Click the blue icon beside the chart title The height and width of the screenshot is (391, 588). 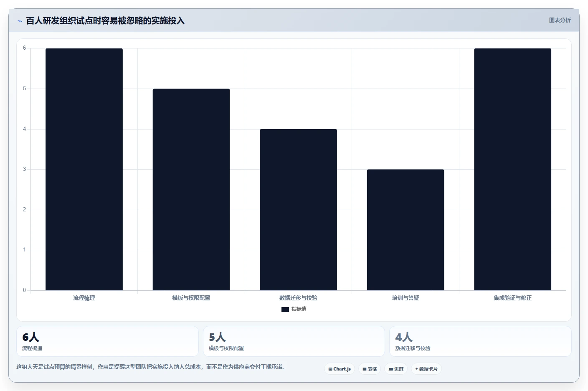[x=20, y=21]
